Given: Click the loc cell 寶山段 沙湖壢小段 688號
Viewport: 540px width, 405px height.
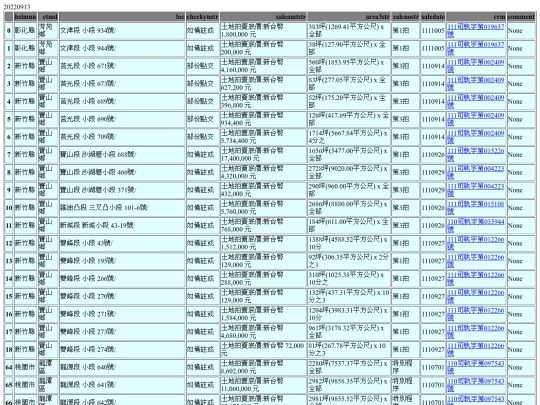Looking at the screenshot, I should point(122,154).
